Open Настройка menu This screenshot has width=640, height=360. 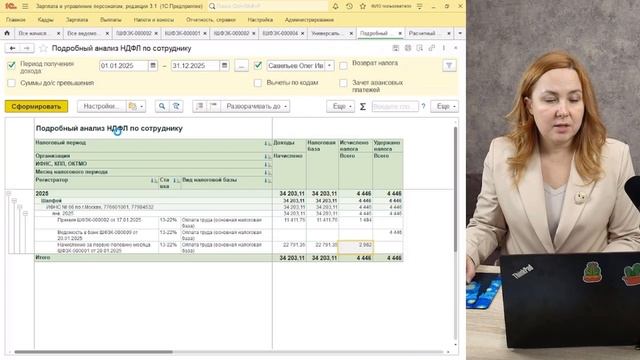pyautogui.click(x=260, y=20)
